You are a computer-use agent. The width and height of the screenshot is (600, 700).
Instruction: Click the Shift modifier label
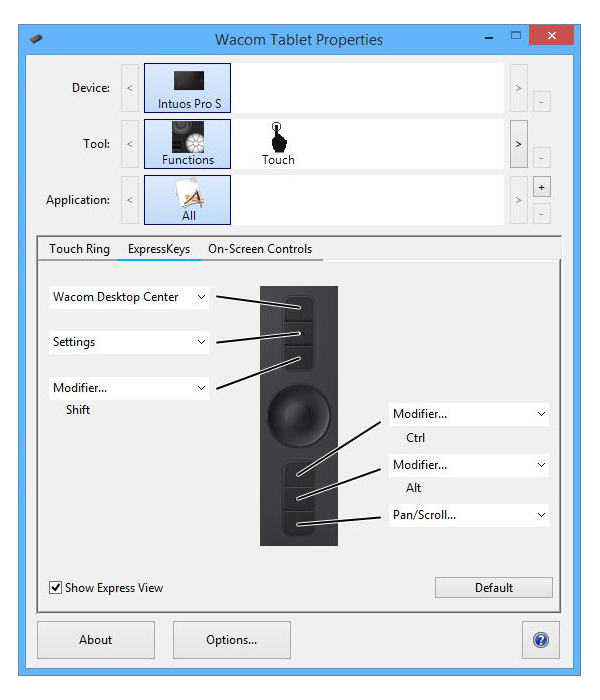pyautogui.click(x=78, y=409)
